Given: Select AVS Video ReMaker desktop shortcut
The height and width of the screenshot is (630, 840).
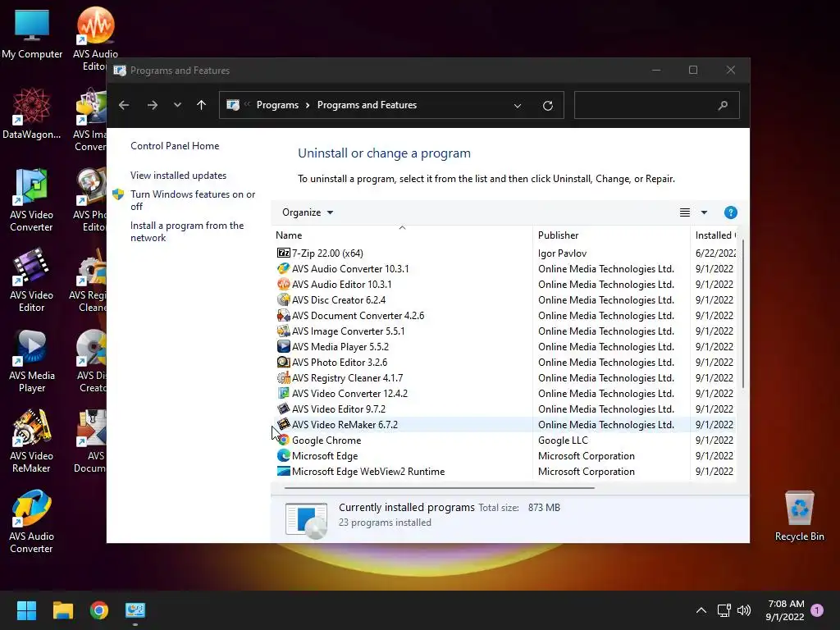Looking at the screenshot, I should [x=32, y=441].
